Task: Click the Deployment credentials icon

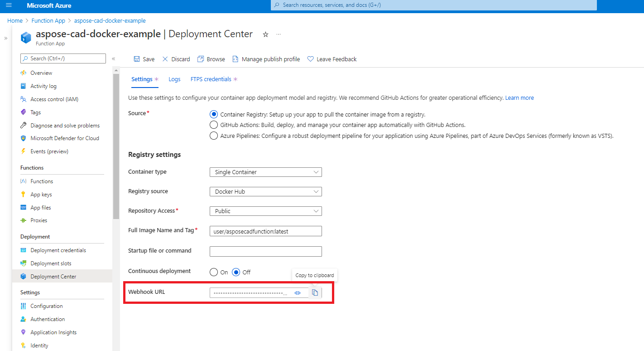Action: [x=24, y=250]
